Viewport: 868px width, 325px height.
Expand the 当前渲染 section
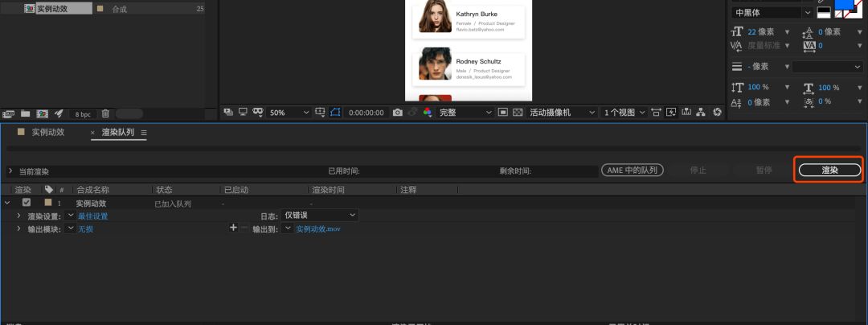click(10, 171)
